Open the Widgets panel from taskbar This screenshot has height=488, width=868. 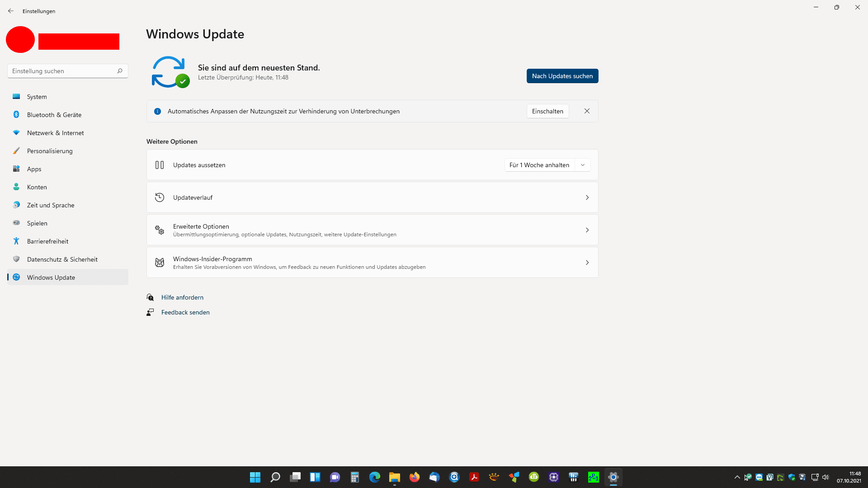(x=315, y=477)
